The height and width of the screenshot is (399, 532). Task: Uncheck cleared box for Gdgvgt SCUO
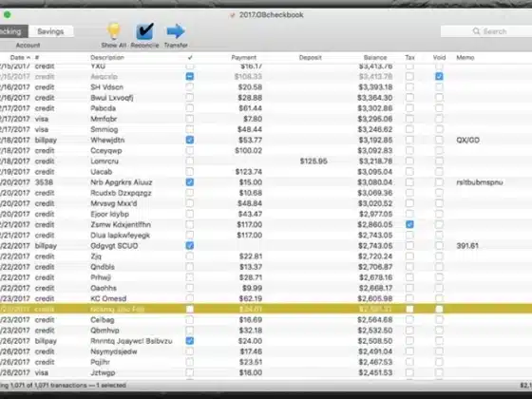[x=190, y=246]
